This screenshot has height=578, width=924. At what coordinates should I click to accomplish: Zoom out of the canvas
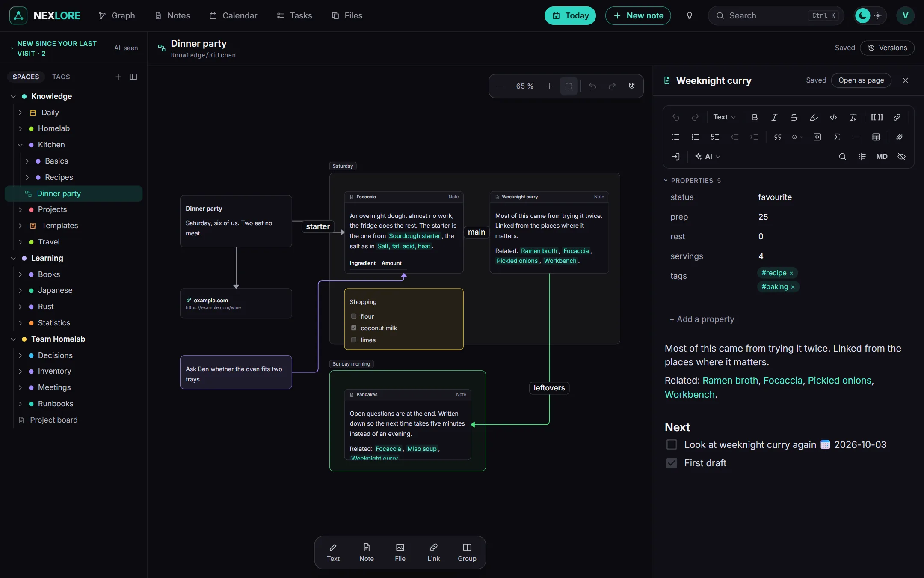click(x=500, y=86)
